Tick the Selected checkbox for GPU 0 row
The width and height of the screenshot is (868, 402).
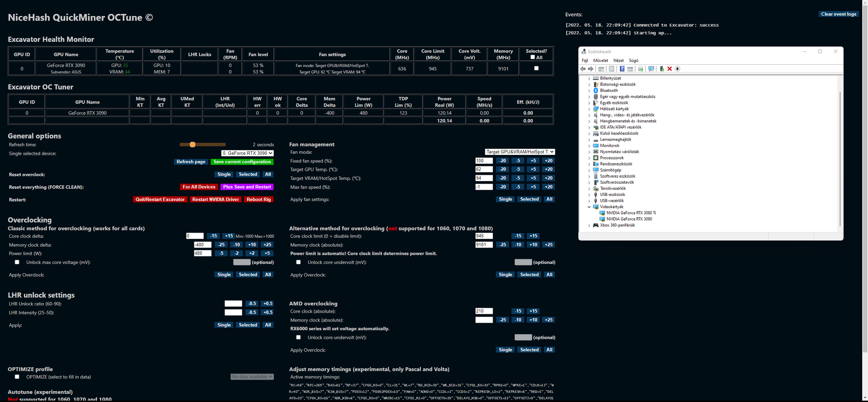(536, 68)
